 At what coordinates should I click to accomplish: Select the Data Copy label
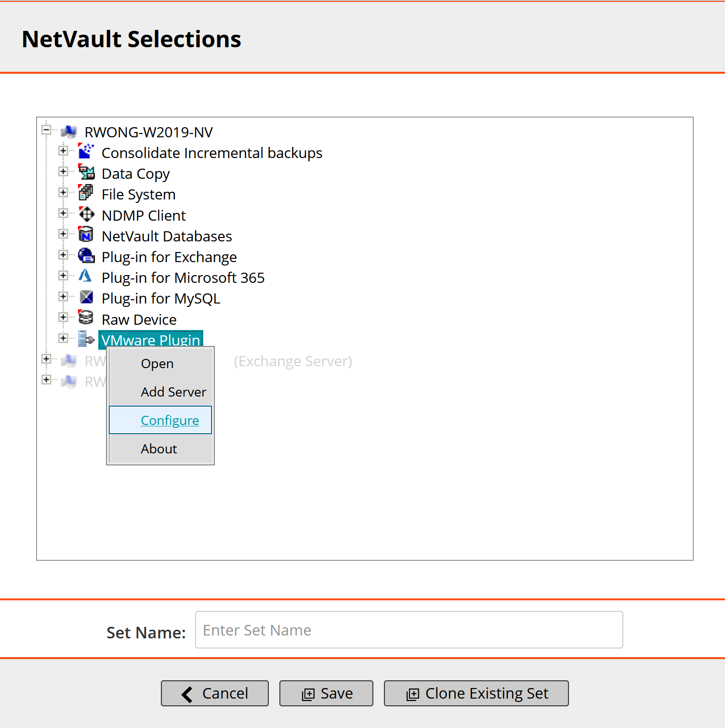(136, 174)
